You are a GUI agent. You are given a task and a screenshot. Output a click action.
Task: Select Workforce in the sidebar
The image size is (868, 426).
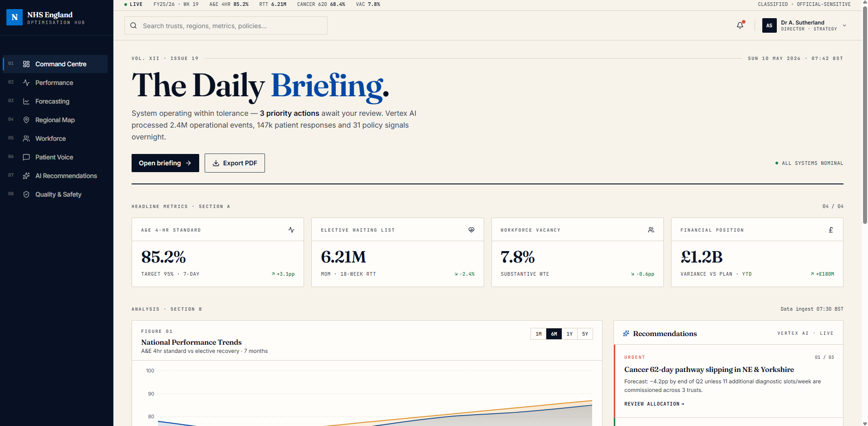[x=55, y=139]
